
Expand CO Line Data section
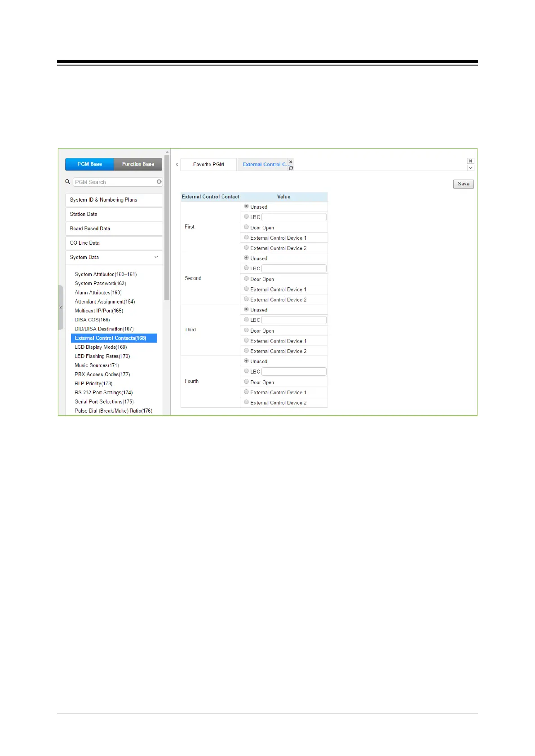coord(114,243)
